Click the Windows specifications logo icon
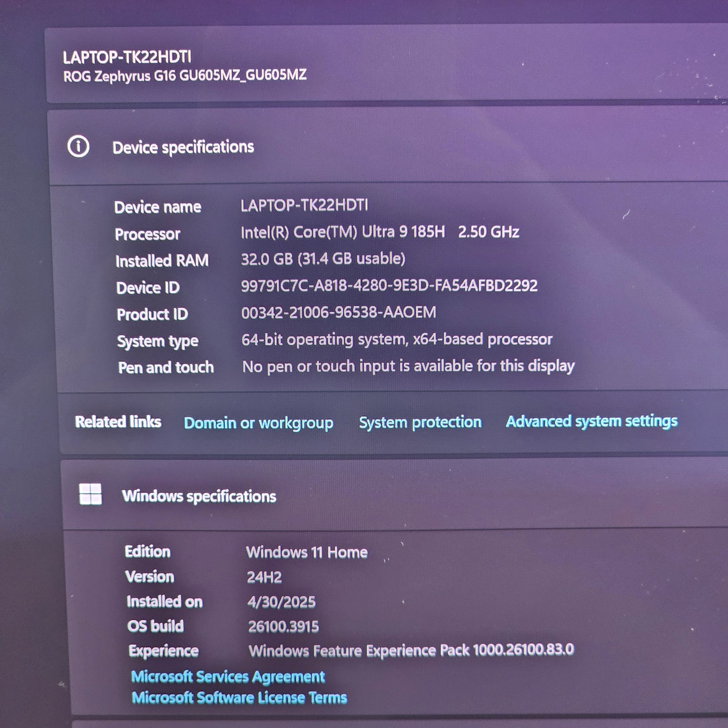This screenshot has height=728, width=728. [x=91, y=494]
